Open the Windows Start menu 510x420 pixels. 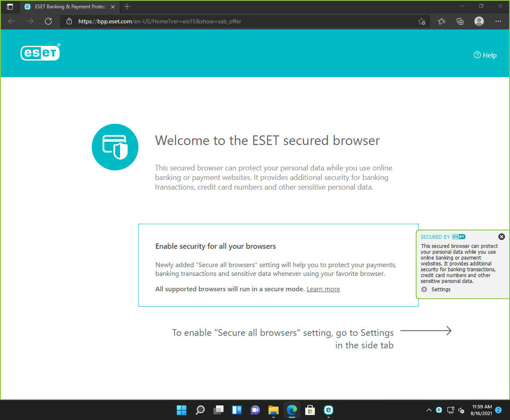[181, 410]
